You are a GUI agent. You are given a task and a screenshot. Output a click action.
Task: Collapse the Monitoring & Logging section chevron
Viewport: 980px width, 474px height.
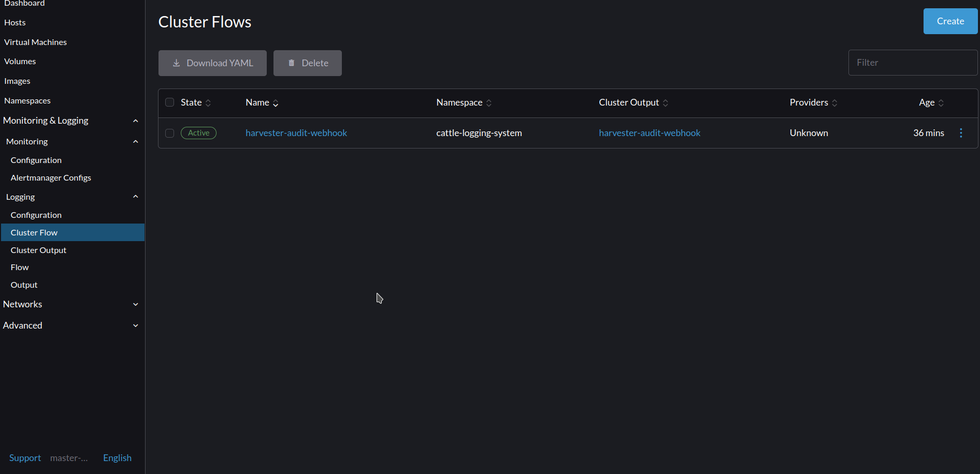pos(135,121)
